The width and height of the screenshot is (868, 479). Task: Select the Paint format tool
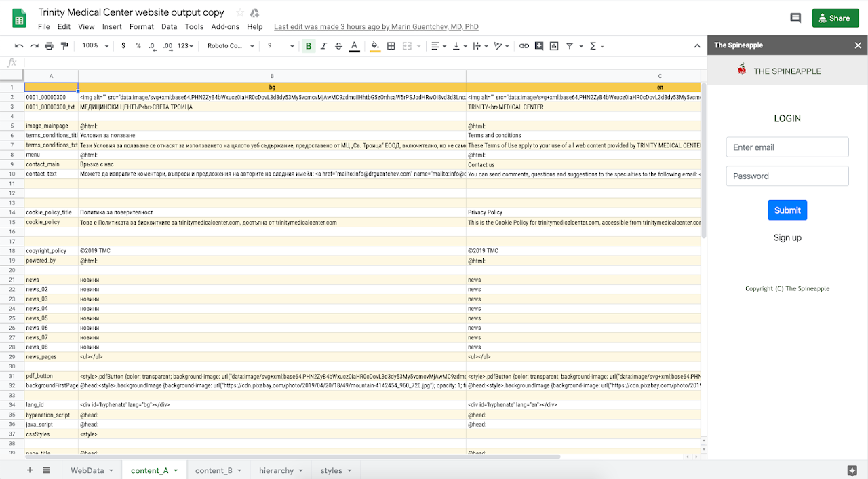click(x=64, y=46)
